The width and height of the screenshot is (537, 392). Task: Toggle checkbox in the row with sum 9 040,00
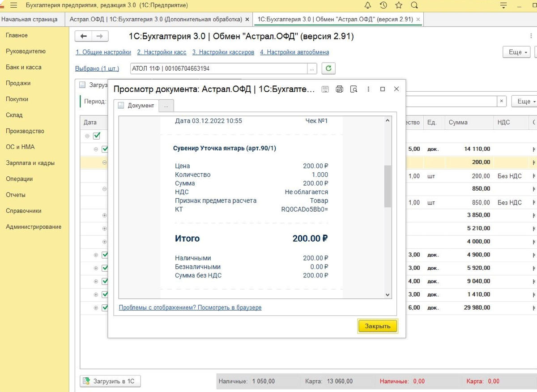click(x=105, y=281)
